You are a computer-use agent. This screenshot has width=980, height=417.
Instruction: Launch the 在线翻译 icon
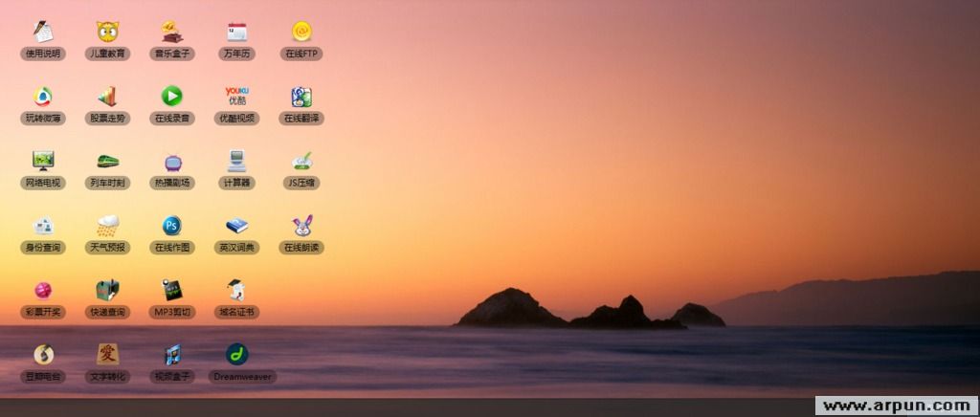tap(301, 97)
